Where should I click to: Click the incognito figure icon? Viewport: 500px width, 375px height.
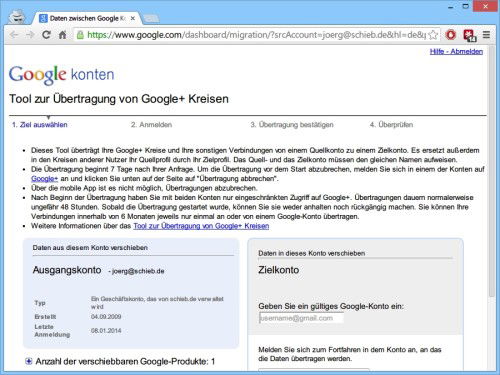[x=17, y=16]
